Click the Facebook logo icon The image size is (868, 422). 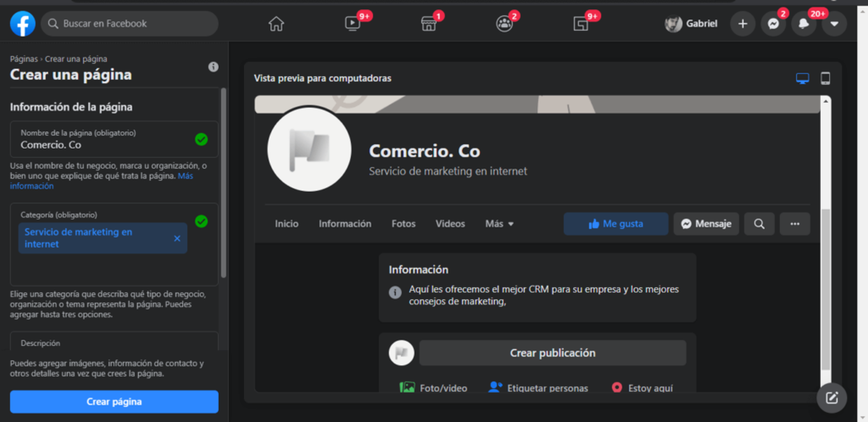click(x=23, y=23)
